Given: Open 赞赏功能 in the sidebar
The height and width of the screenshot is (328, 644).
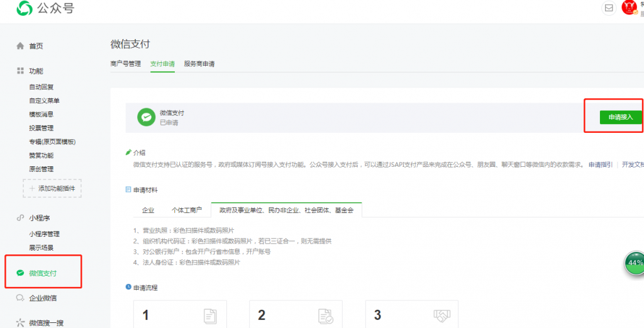Looking at the screenshot, I should tap(41, 156).
